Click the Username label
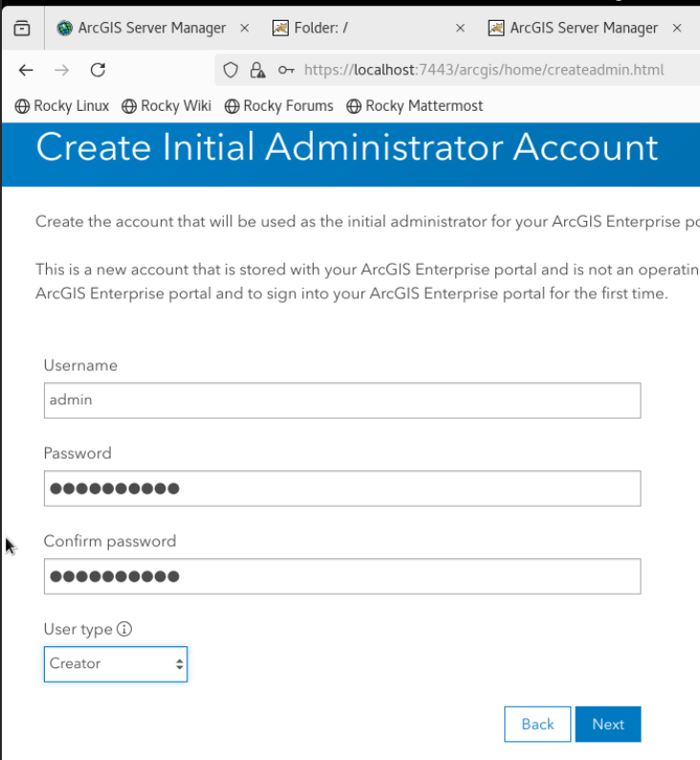 (80, 365)
